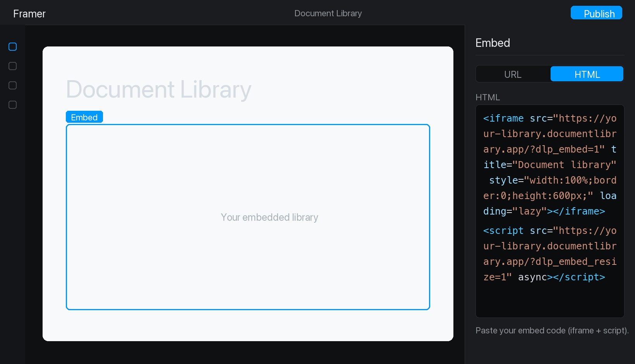Click the highlighted blue sidebar square icon
The image size is (635, 364).
click(x=12, y=47)
